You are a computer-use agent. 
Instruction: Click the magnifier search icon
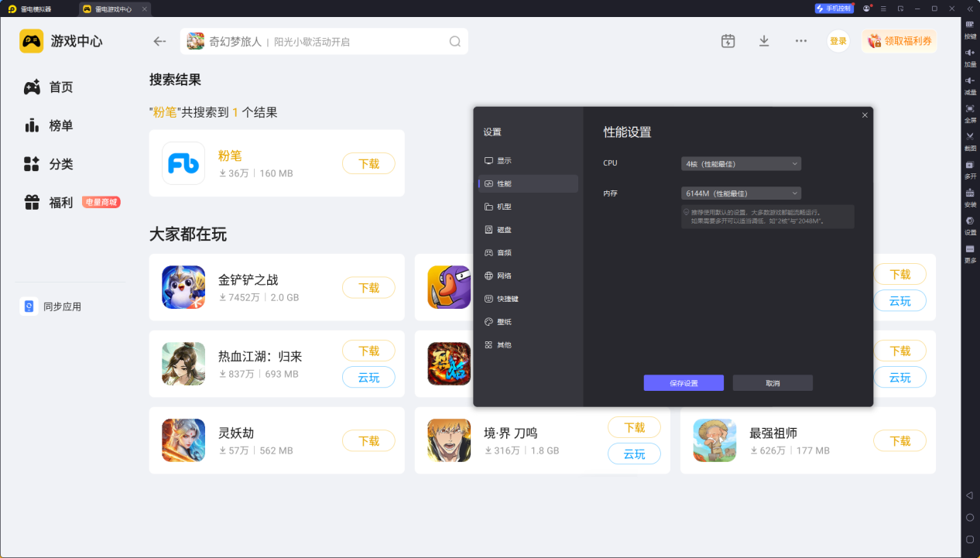coord(455,42)
